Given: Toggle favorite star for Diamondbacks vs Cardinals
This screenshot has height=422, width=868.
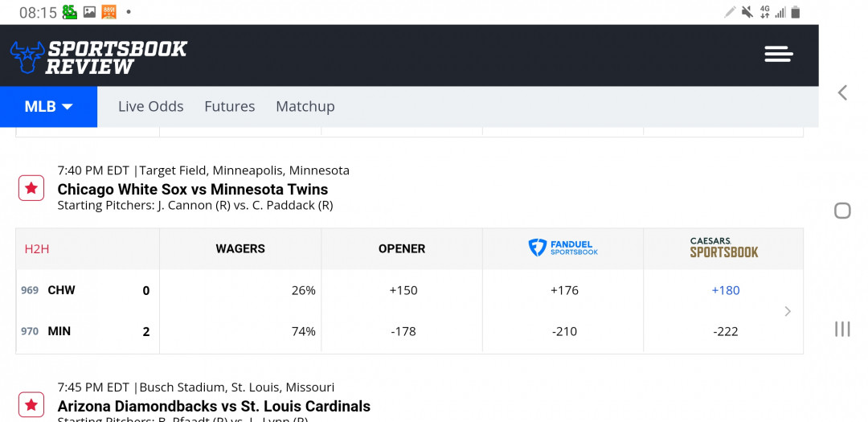Looking at the screenshot, I should 31,405.
